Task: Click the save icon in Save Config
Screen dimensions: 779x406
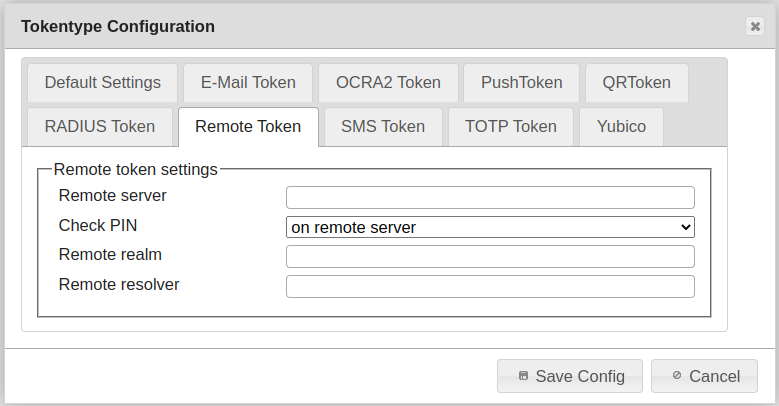Action: [523, 376]
